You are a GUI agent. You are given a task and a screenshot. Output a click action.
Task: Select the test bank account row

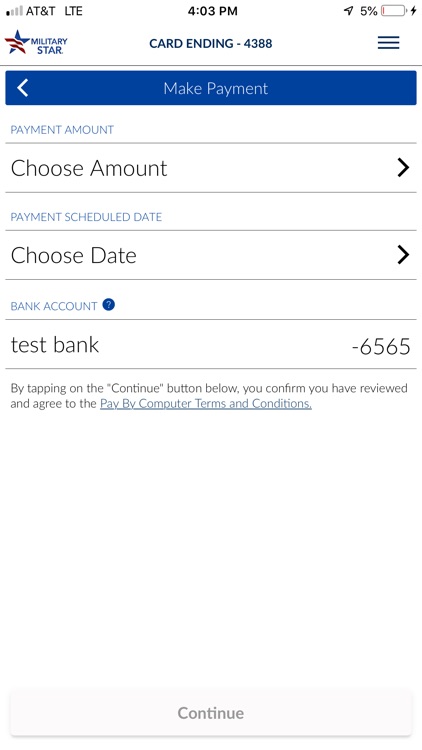[211, 344]
